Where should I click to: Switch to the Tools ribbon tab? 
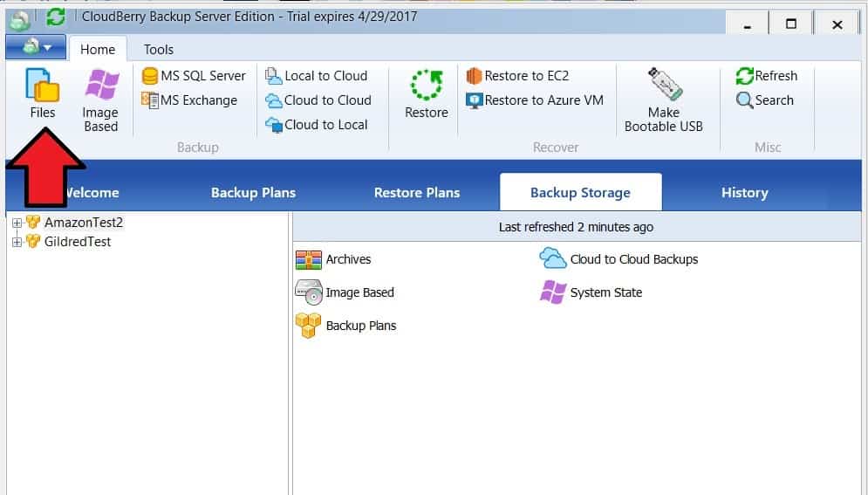158,49
